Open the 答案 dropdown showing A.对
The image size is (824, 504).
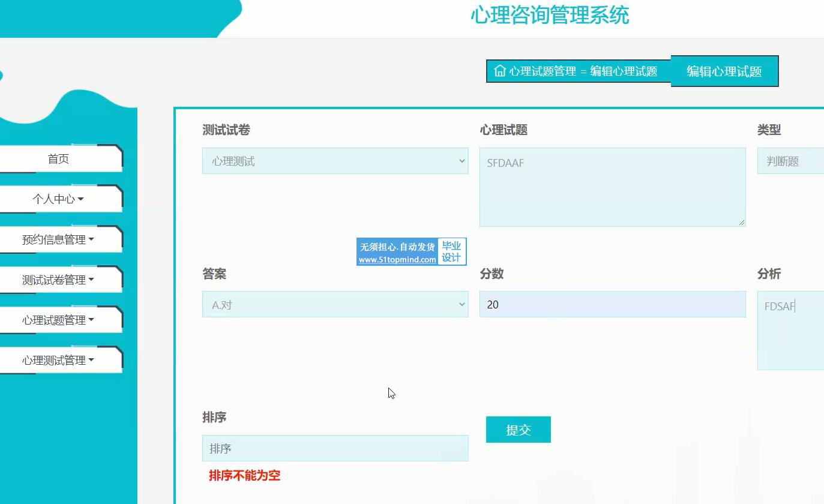(335, 304)
